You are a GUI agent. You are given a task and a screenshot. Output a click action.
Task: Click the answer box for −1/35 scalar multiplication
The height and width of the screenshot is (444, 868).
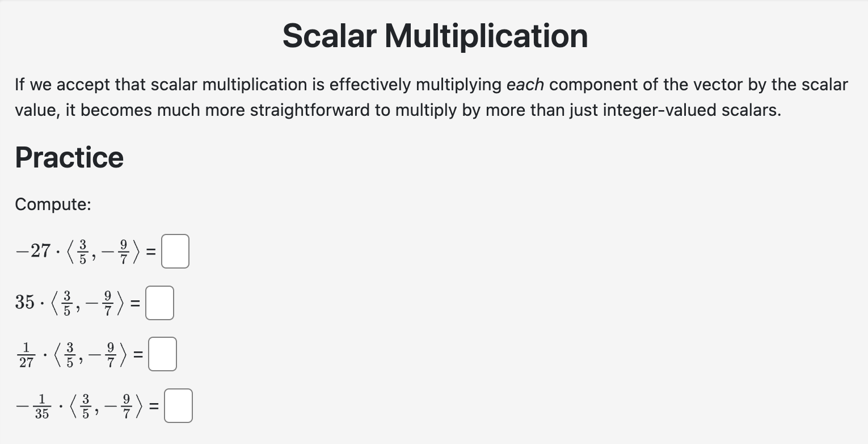(x=178, y=405)
